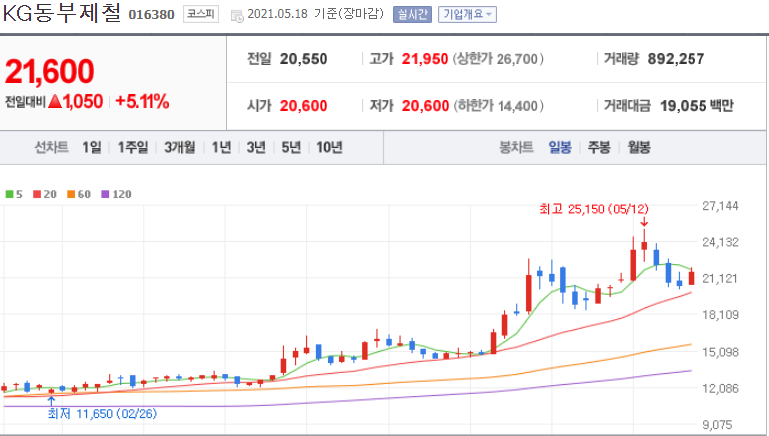Image resolution: width=769 pixels, height=436 pixels.
Task: Click the 코스피 market badge
Action: (x=201, y=14)
